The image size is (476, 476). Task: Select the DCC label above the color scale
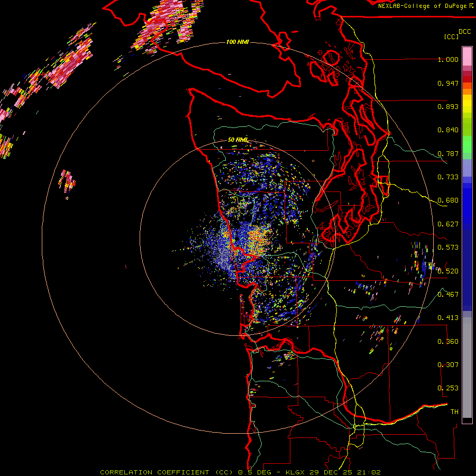(464, 32)
